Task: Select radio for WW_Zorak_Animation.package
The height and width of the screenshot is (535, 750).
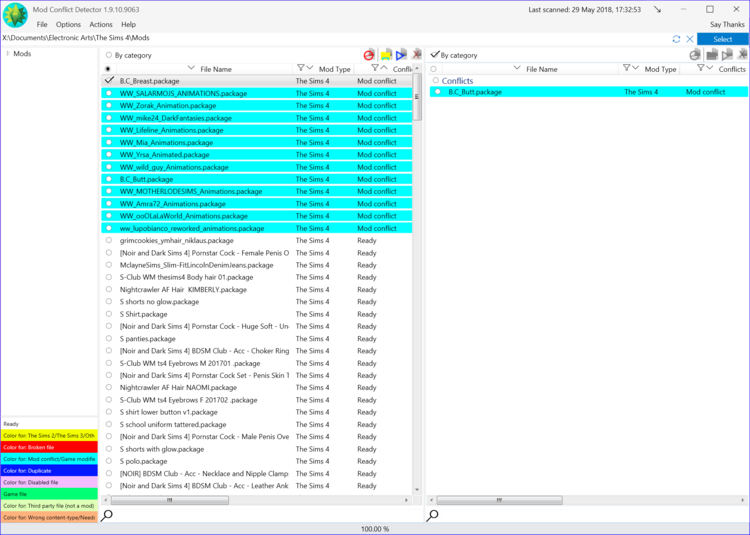Action: click(x=109, y=105)
